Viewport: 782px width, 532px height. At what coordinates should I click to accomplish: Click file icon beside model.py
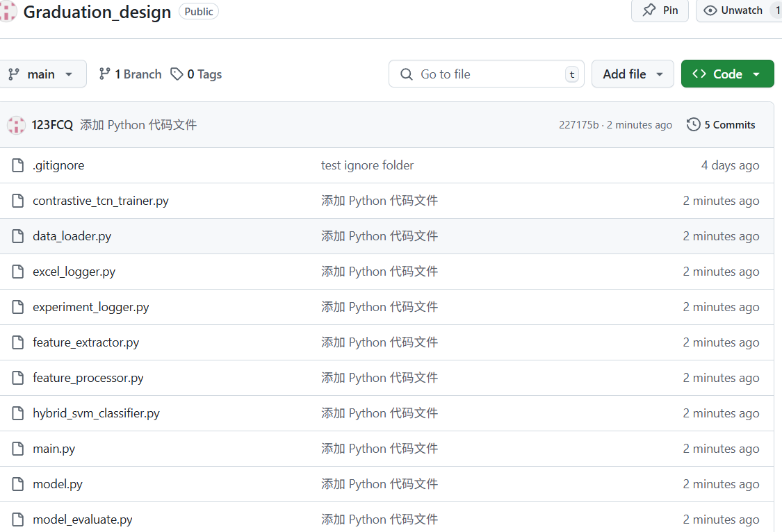(x=17, y=483)
